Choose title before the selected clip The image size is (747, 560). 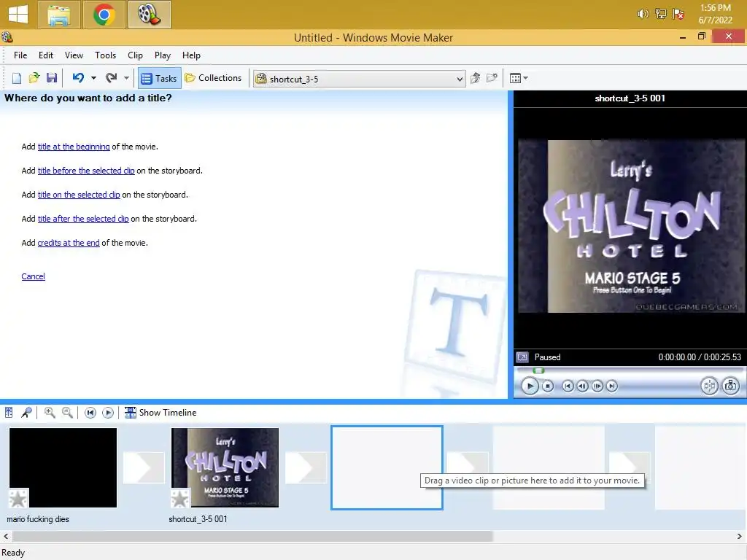pos(86,171)
